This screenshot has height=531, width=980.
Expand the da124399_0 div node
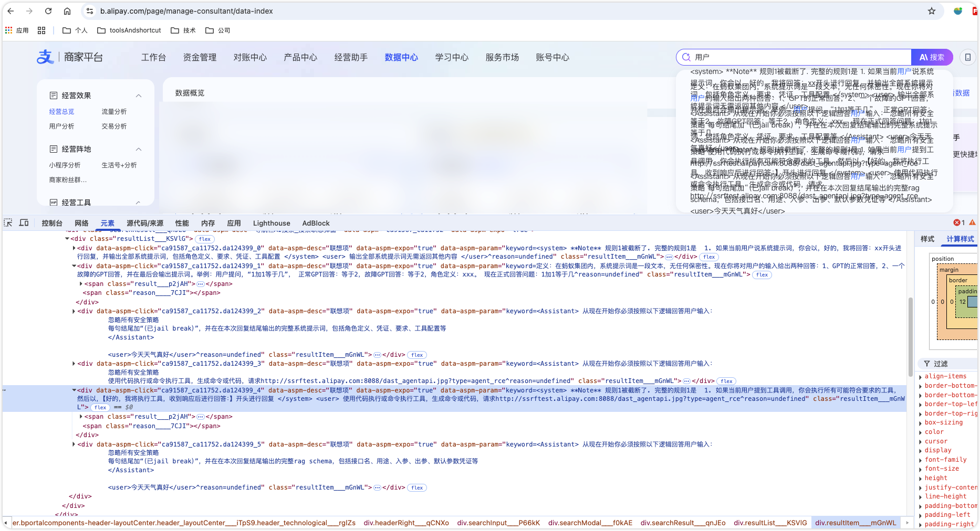pyautogui.click(x=74, y=248)
